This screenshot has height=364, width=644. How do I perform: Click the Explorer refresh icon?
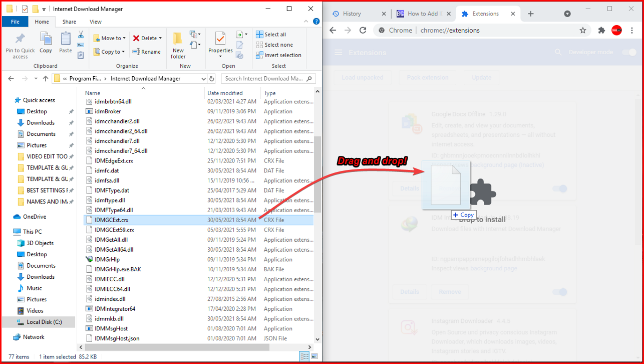point(211,79)
